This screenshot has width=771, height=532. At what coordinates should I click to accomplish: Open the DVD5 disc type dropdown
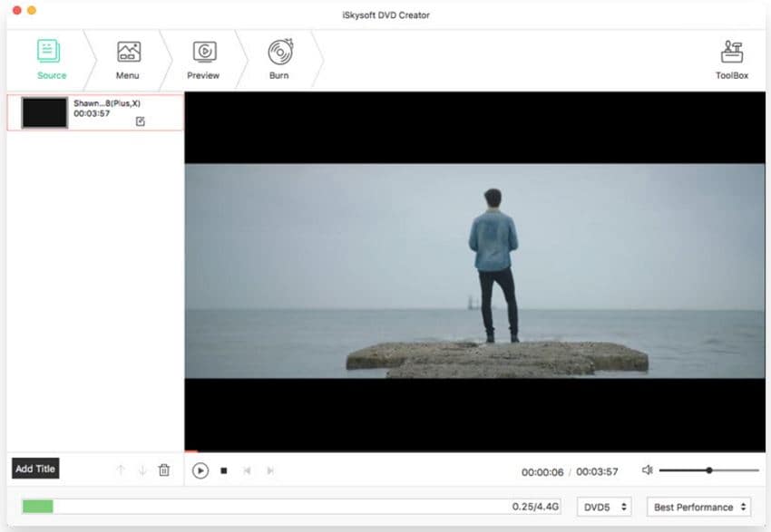tap(604, 507)
